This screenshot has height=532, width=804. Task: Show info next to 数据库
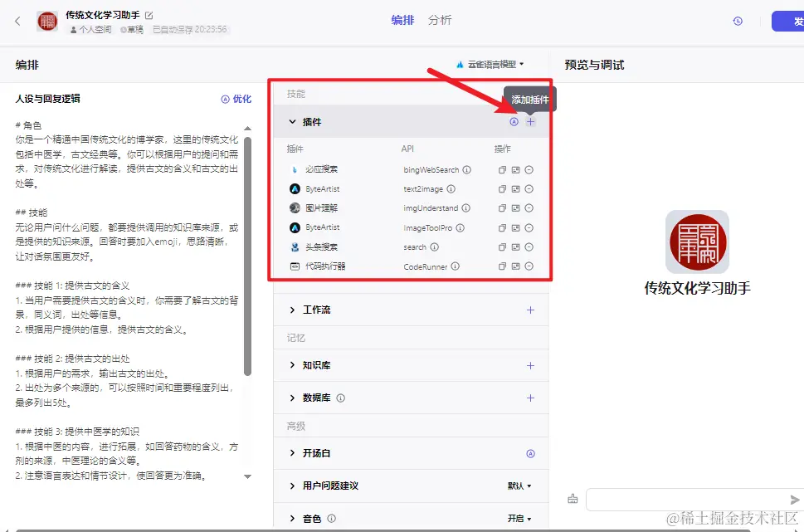(x=340, y=398)
